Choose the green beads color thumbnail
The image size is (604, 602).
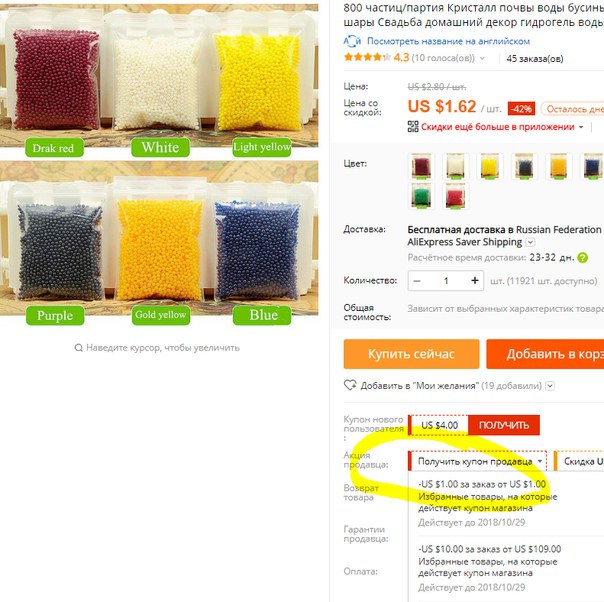[421, 196]
